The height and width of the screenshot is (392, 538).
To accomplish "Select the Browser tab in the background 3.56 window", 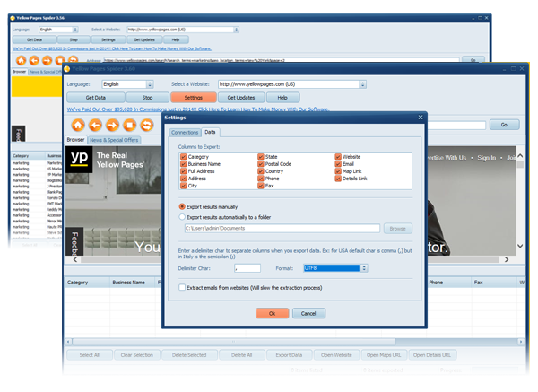I will 19,72.
